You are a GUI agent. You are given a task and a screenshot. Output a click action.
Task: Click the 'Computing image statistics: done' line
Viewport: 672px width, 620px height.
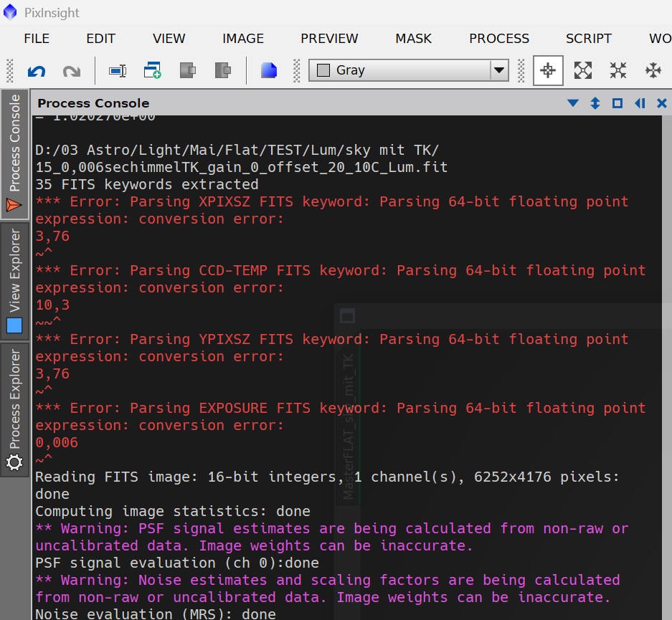click(x=173, y=511)
